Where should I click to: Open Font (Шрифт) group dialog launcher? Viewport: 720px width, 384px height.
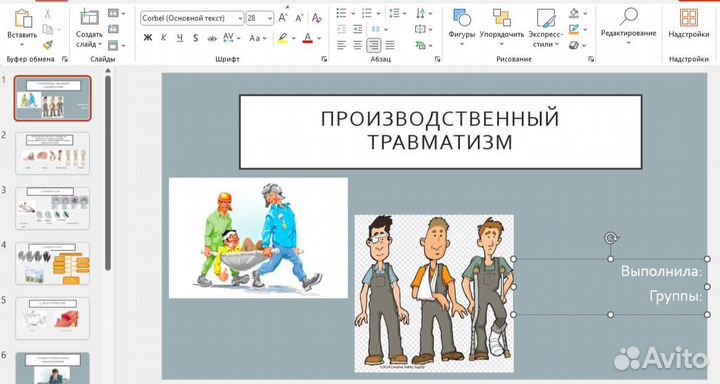click(x=324, y=59)
